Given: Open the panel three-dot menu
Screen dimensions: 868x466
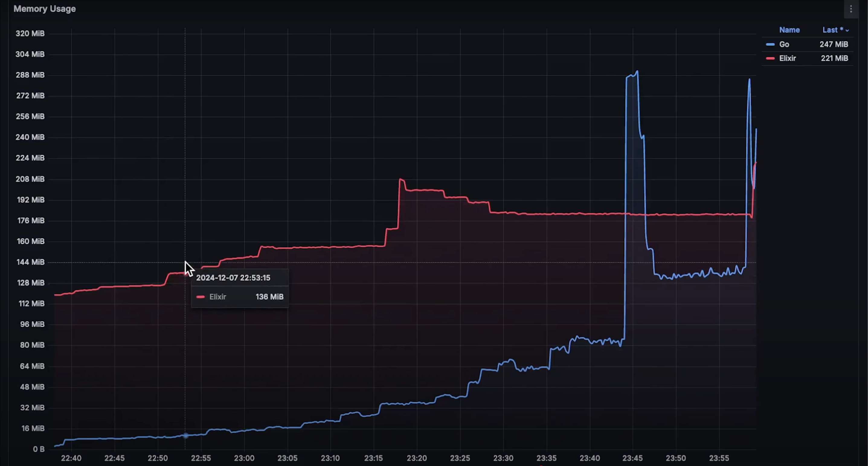Looking at the screenshot, I should [851, 9].
